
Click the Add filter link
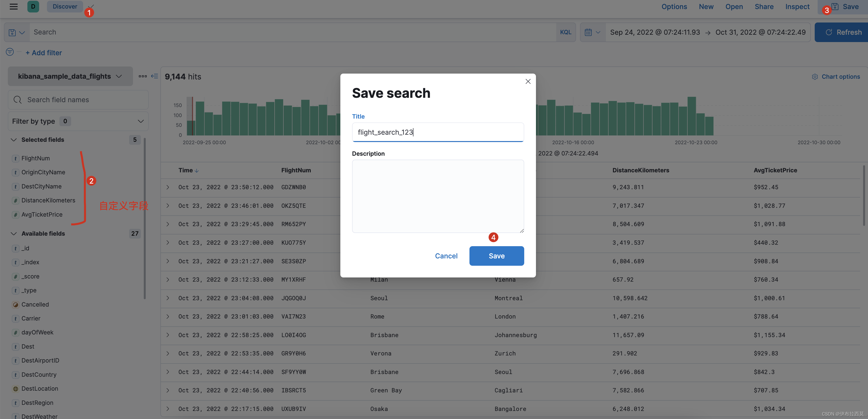click(x=44, y=53)
